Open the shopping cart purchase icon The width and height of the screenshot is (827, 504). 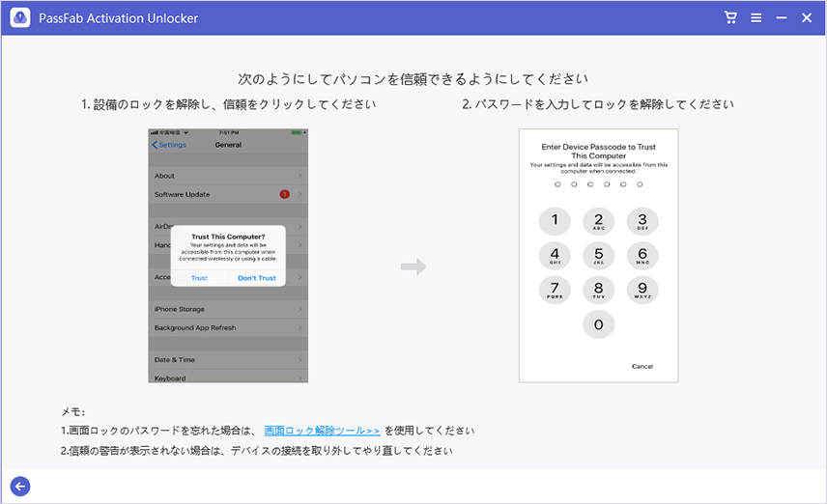[730, 17]
